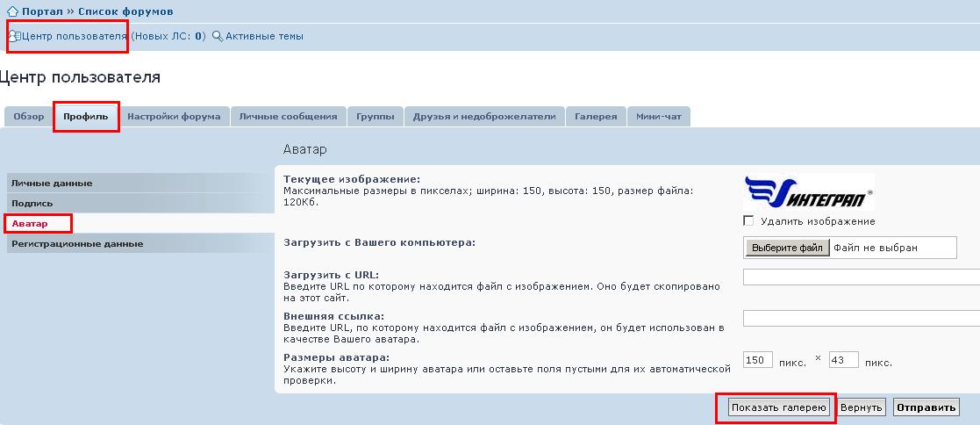980x425 pixels.
Task: Go to the Личные сообщения tab
Action: (288, 117)
